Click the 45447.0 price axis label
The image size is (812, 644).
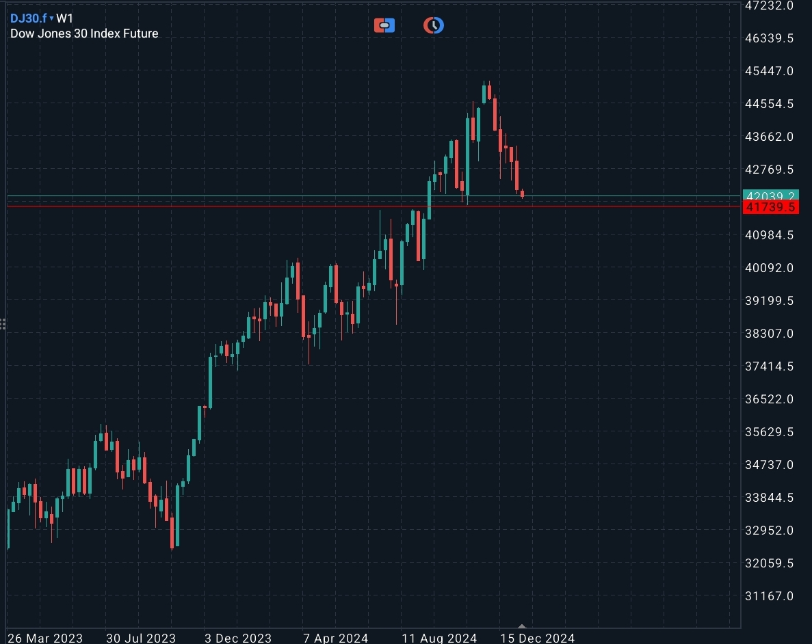tap(769, 71)
